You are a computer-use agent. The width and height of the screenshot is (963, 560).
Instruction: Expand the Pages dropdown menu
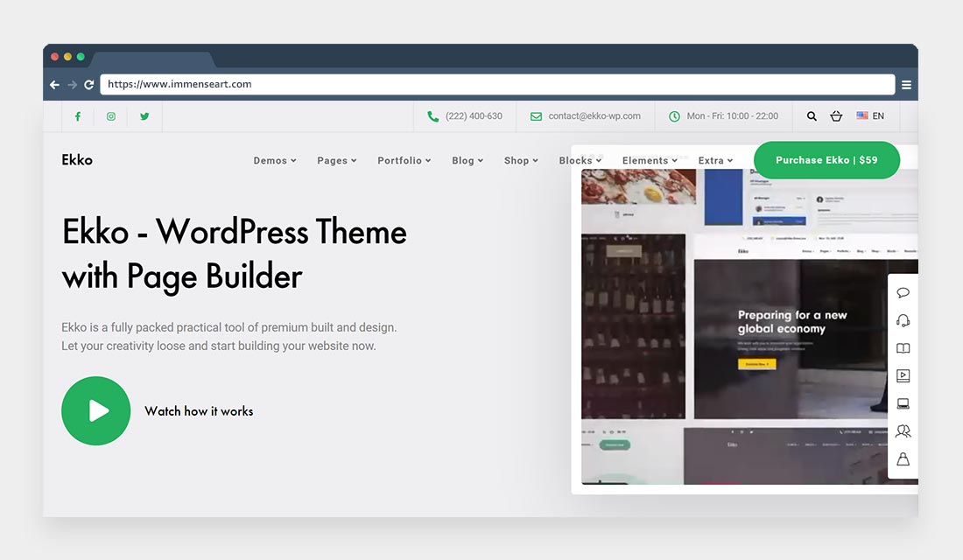point(336,160)
